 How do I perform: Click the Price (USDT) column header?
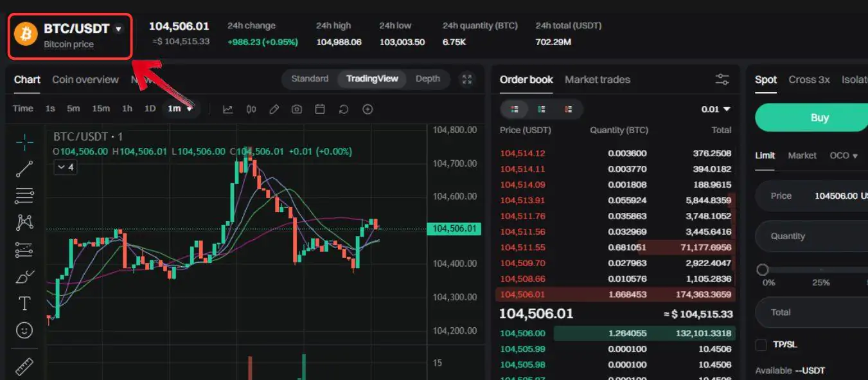click(526, 130)
